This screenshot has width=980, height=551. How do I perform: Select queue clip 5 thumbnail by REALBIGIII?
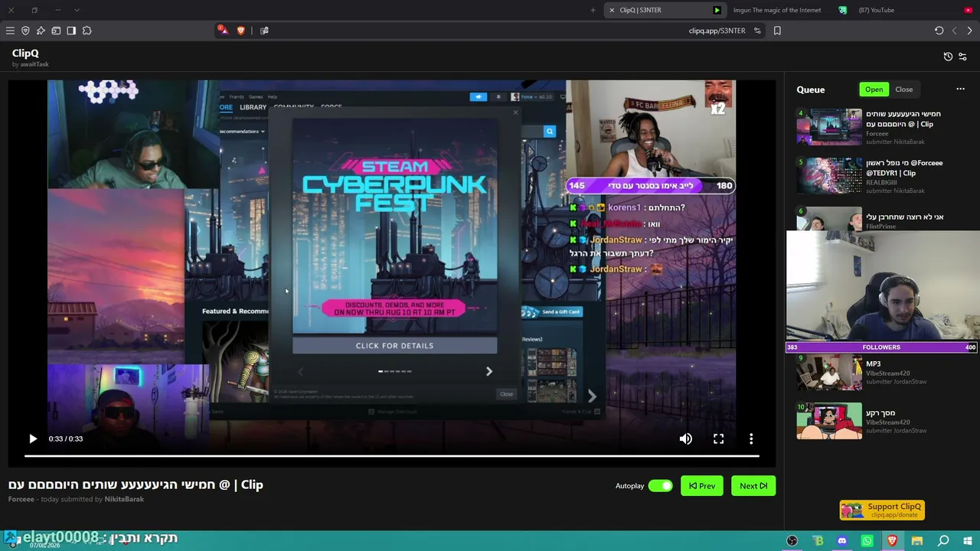tap(829, 176)
